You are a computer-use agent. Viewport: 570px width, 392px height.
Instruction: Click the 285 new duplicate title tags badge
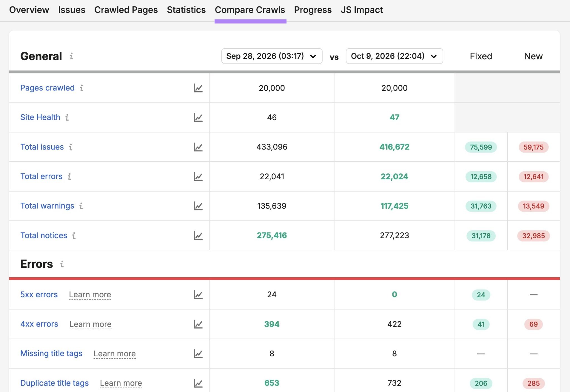tap(534, 383)
